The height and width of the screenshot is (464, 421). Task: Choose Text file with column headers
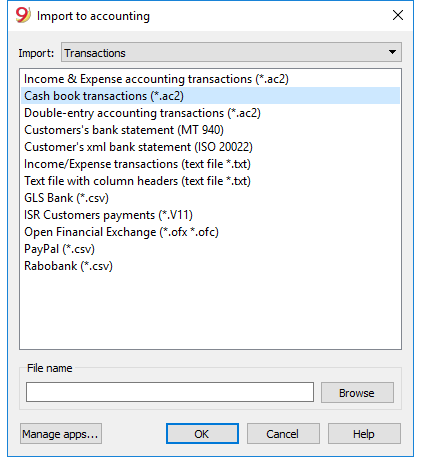click(x=210, y=181)
